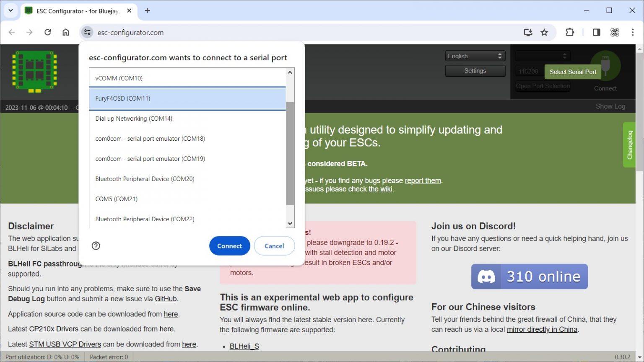The width and height of the screenshot is (644, 362).
Task: Open the English language dropdown
Action: (475, 56)
